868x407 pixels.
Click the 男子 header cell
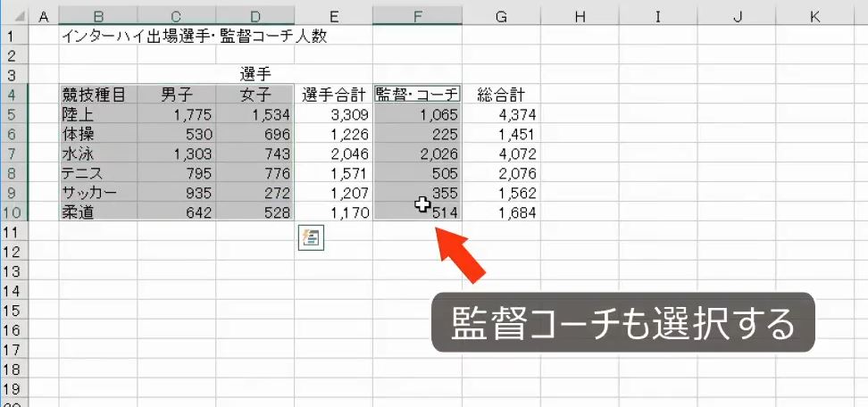point(177,95)
